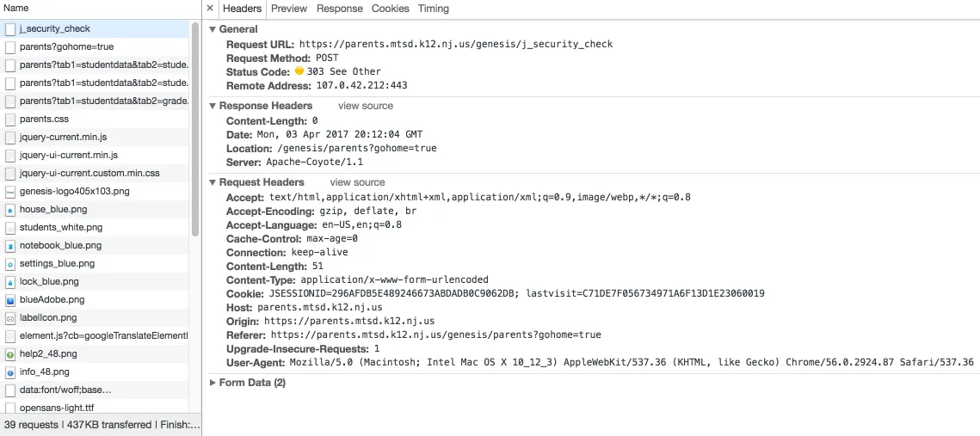Click the settings_blue.png file icon
Image resolution: width=980 pixels, height=436 pixels.
point(10,264)
